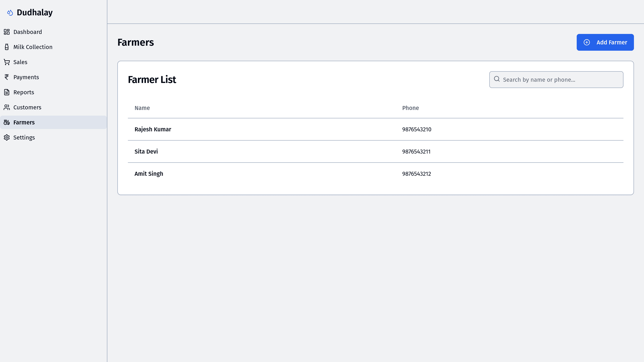Click the Sales shopping cart icon

pos(7,62)
